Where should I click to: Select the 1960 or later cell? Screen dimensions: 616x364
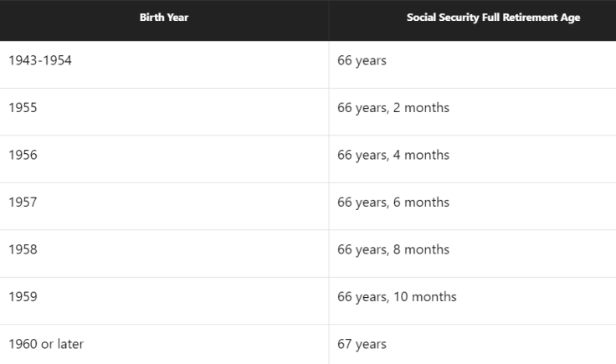tap(164, 345)
